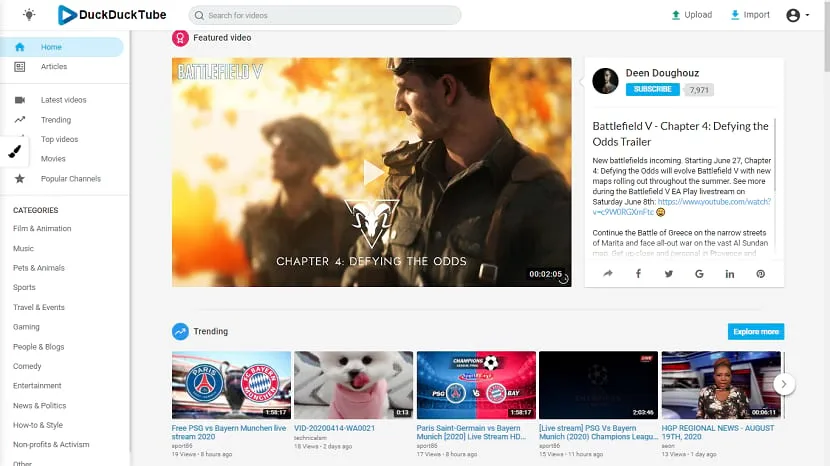Share on LinkedIn icon
Screen dimensions: 830x466
pyautogui.click(x=730, y=274)
